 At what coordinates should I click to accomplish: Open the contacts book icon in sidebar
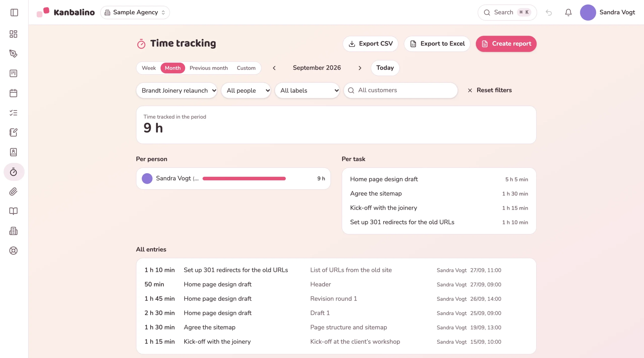click(13, 152)
